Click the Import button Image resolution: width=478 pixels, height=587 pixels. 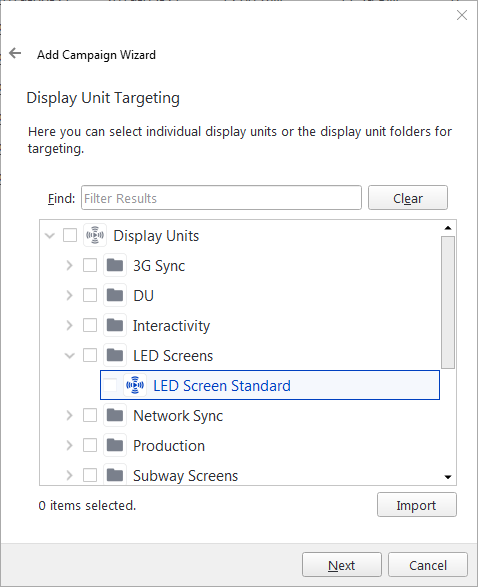(x=417, y=505)
